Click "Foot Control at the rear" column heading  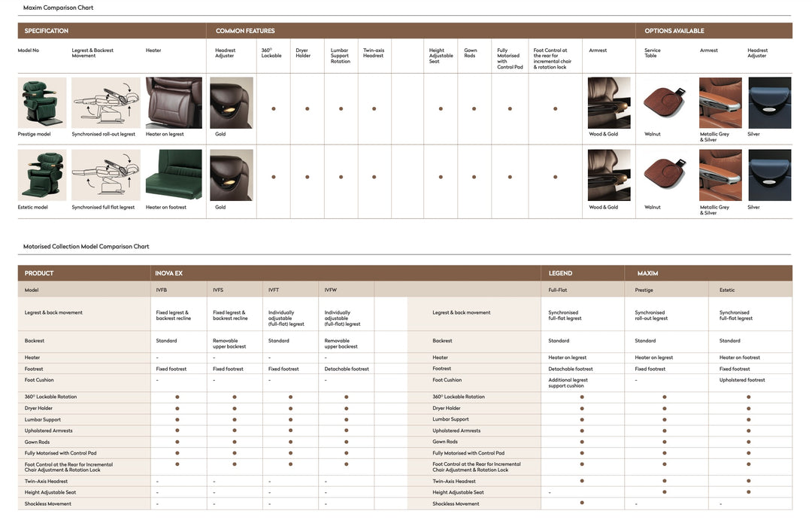coord(552,59)
